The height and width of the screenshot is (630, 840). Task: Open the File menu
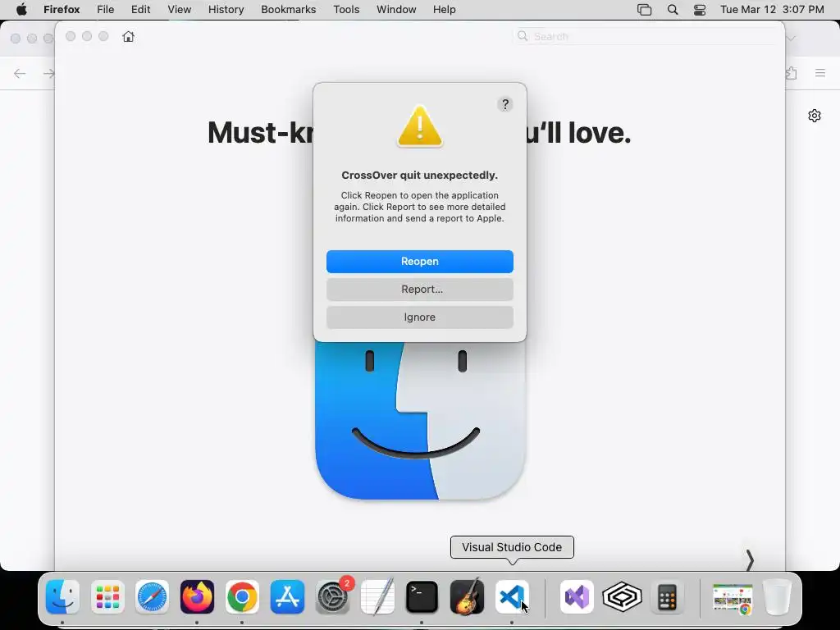click(106, 10)
